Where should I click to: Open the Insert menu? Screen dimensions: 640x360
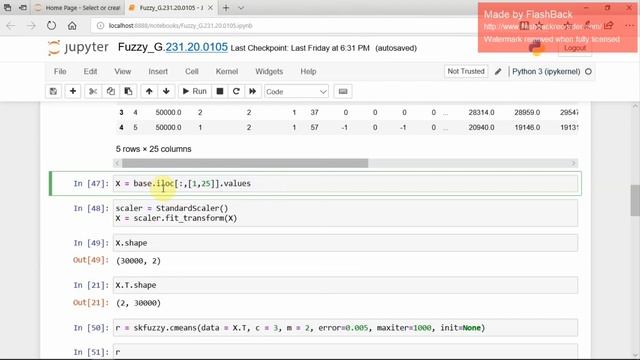point(158,71)
